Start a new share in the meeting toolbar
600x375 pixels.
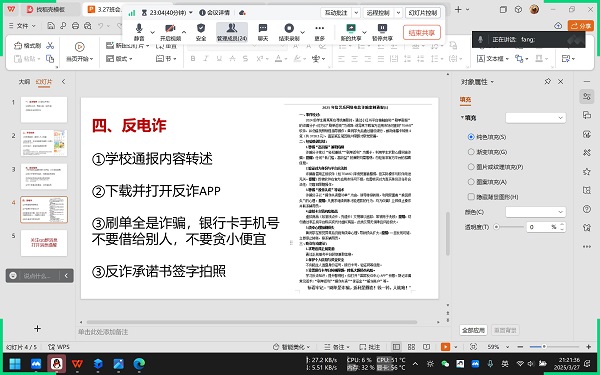[351, 32]
